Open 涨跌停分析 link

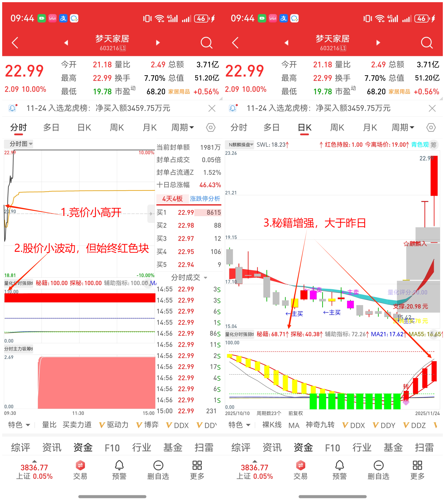coord(205,199)
